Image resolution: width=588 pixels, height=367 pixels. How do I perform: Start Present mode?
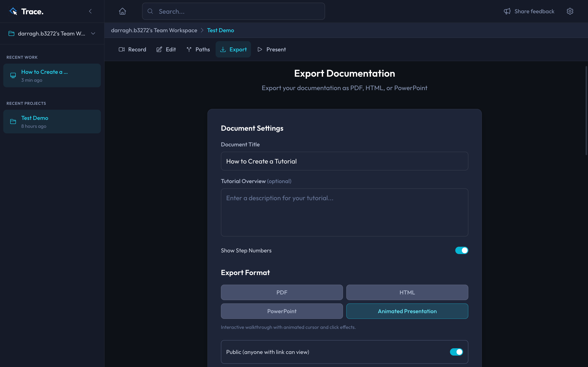[271, 49]
